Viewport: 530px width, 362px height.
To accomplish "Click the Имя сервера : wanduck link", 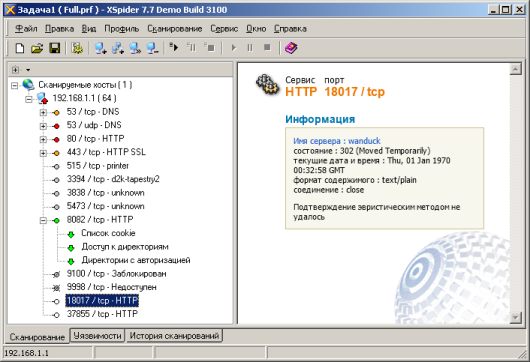I will pyautogui.click(x=337, y=141).
